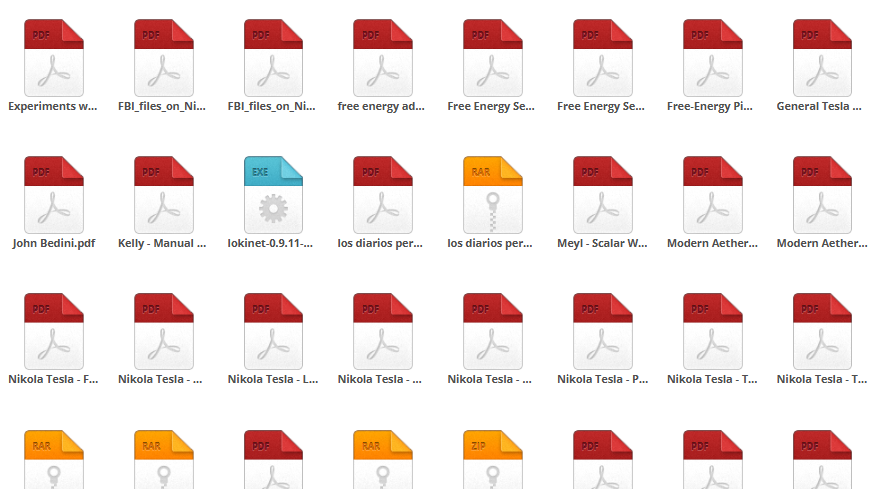879x489 pixels.
Task: Open the John Bedini.pdf file icon
Action: tap(53, 194)
